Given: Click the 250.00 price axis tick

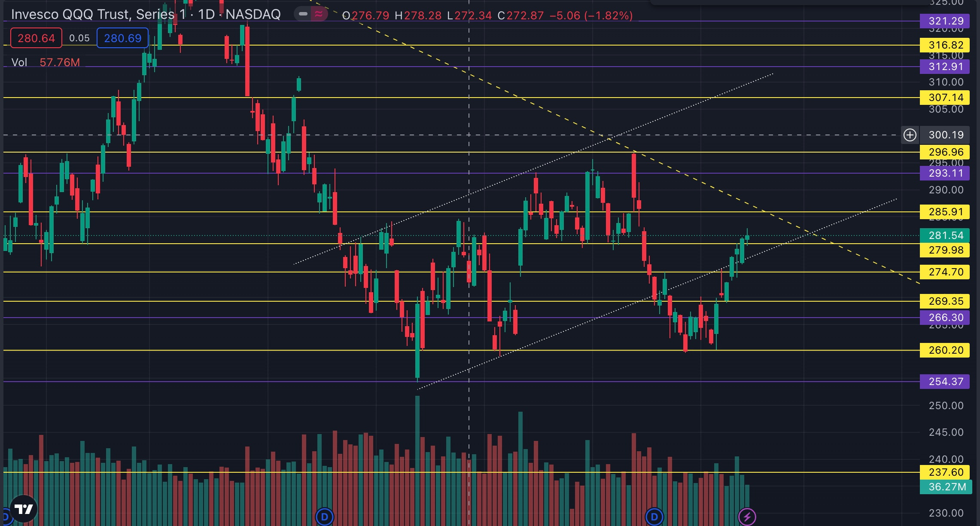Looking at the screenshot, I should [x=946, y=406].
